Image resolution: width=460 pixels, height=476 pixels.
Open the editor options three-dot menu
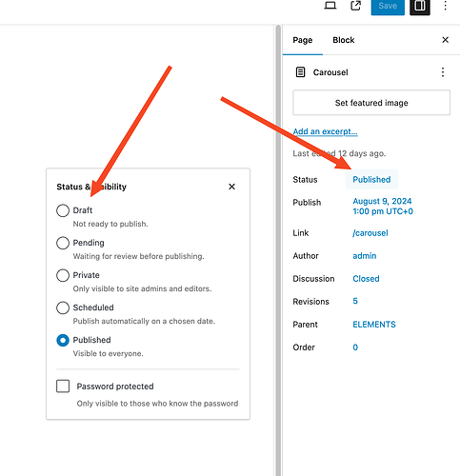[445, 6]
